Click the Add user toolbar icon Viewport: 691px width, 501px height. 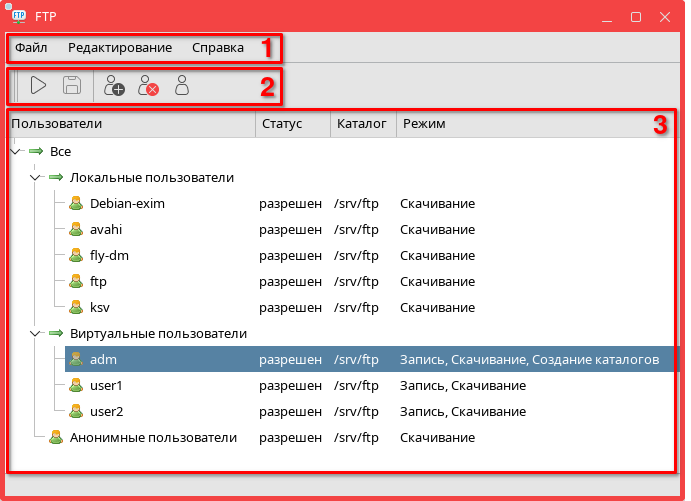click(114, 86)
